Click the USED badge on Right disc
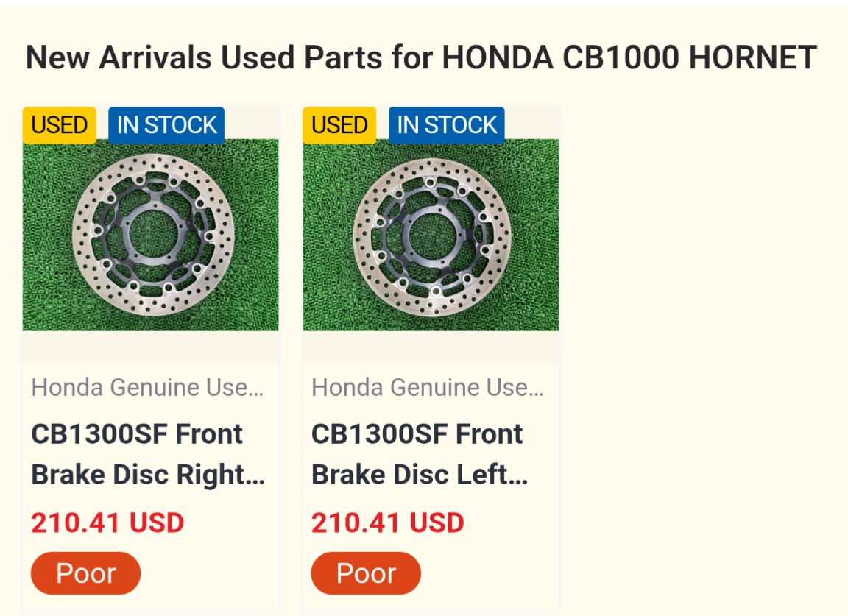Image resolution: width=848 pixels, height=616 pixels. tap(60, 125)
